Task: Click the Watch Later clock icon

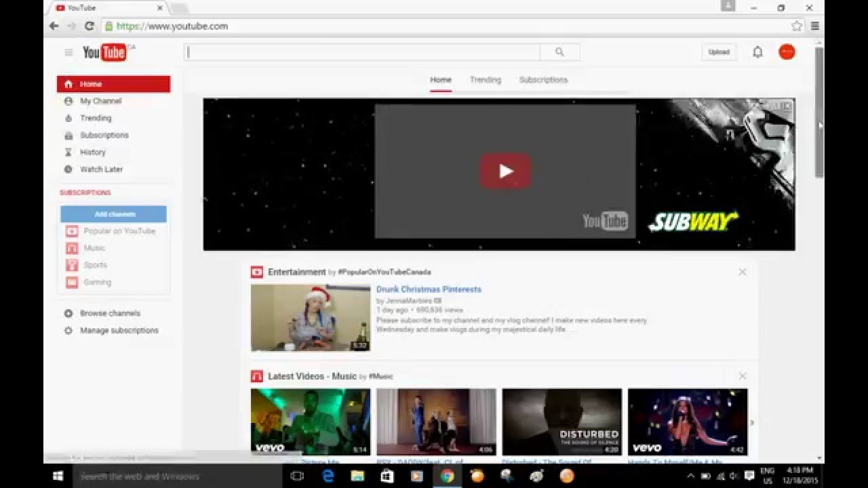Action: (x=68, y=169)
